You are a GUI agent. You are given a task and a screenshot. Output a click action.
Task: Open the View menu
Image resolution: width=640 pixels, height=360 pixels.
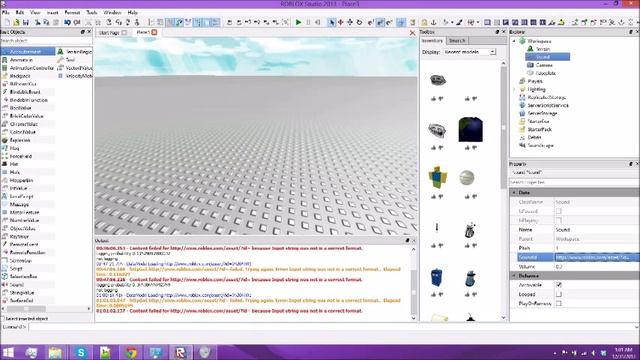pyautogui.click(x=35, y=13)
